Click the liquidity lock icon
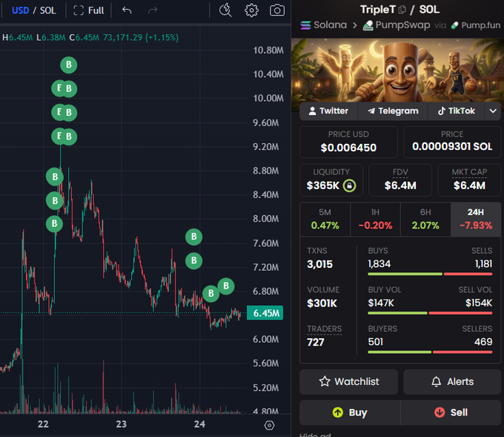504x437 pixels. 349,185
